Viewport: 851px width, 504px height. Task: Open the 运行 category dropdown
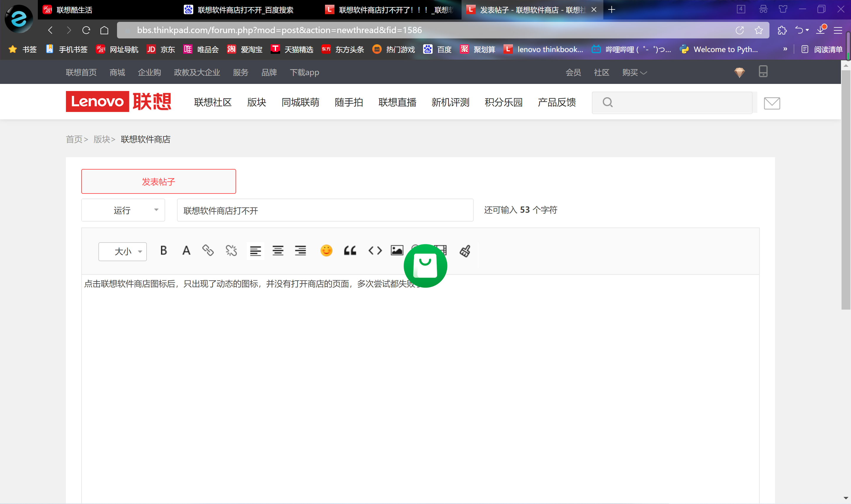tap(123, 210)
